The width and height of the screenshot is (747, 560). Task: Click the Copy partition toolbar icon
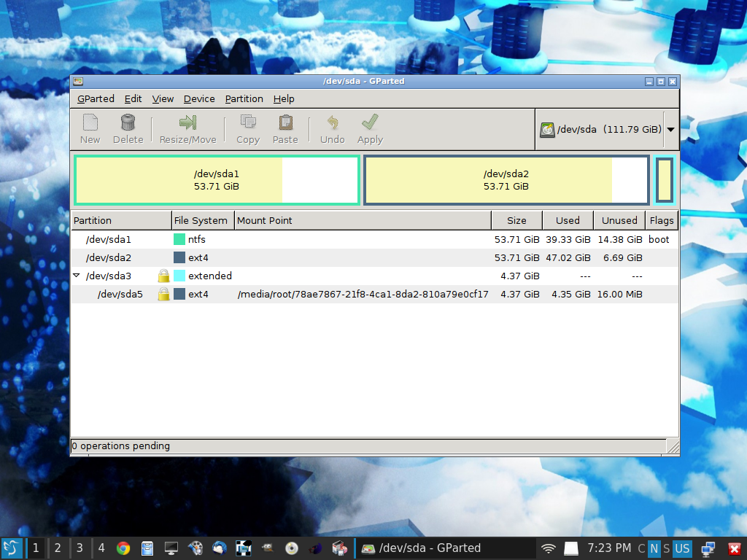[x=248, y=122]
